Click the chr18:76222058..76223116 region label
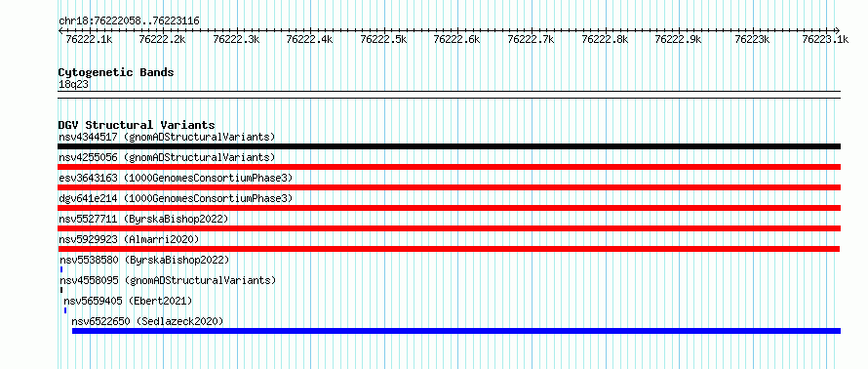Viewport: 868px width, 369px height. [129, 21]
